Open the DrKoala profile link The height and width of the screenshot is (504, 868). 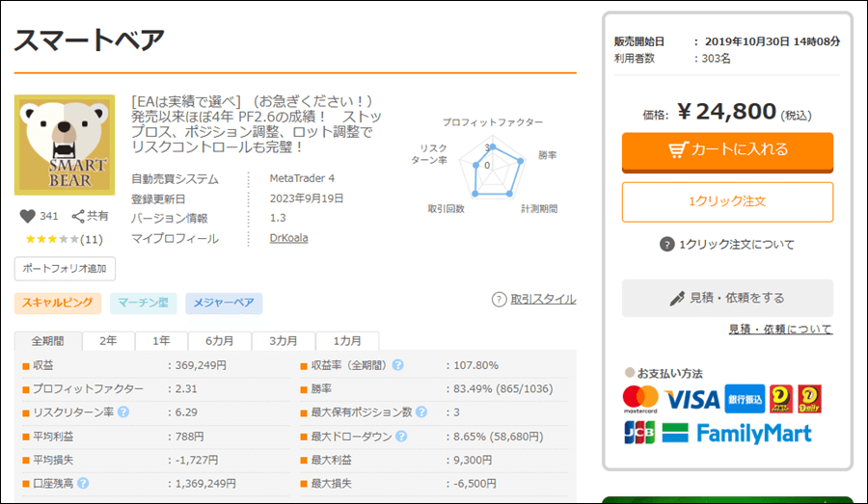(x=288, y=238)
